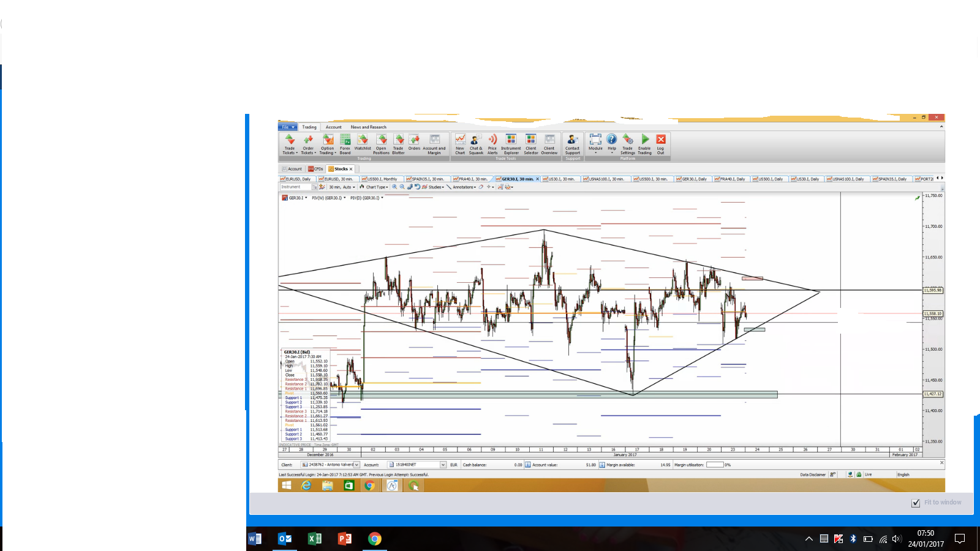This screenshot has height=551, width=980.
Task: Click the Enable Trading play icon
Action: 645,144
